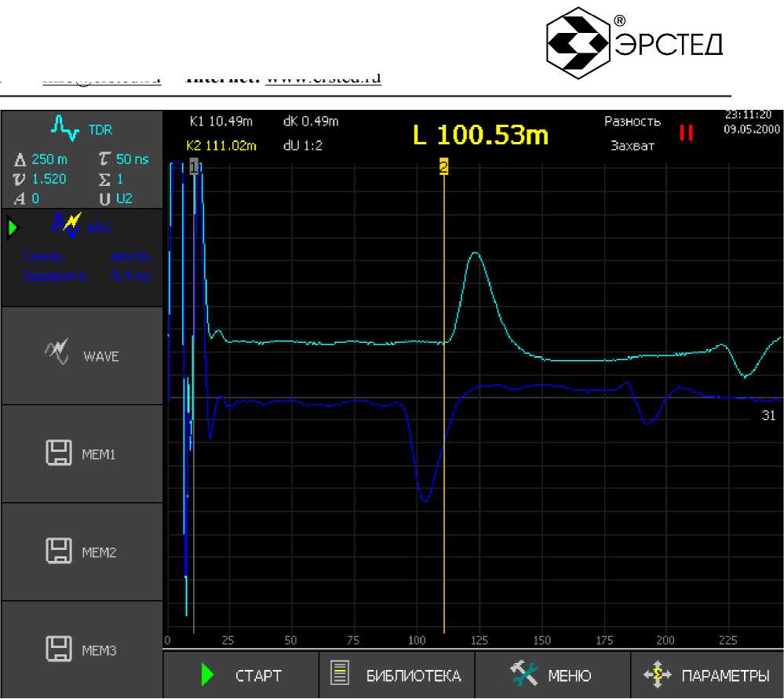Click the range triangle icon next to 250 m
Screen dimensions: 784x699
(20, 159)
